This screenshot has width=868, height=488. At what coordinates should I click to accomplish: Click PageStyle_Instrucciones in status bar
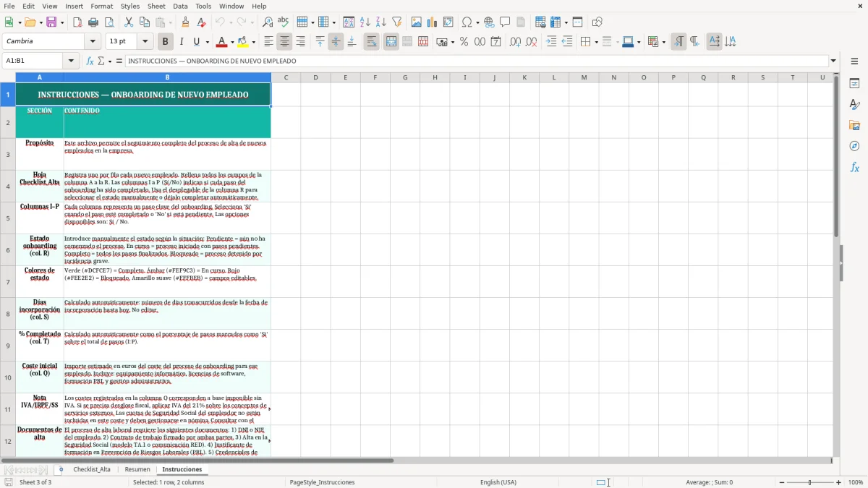point(322,482)
